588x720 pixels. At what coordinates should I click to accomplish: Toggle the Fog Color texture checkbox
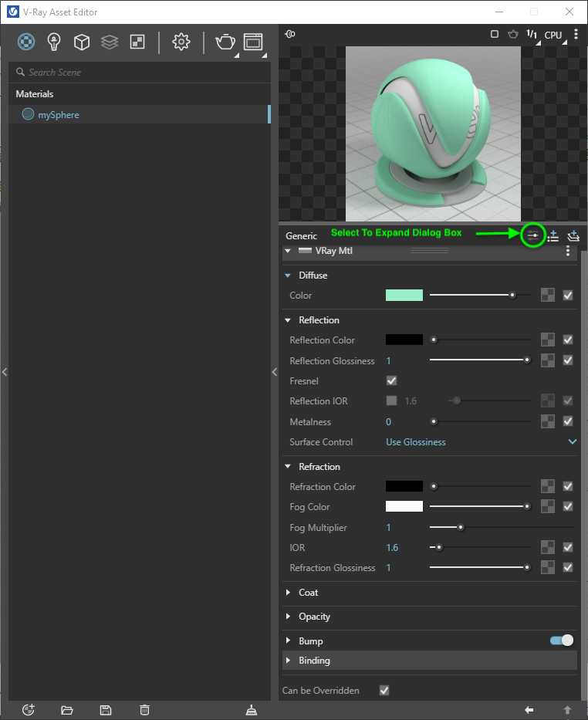click(568, 506)
